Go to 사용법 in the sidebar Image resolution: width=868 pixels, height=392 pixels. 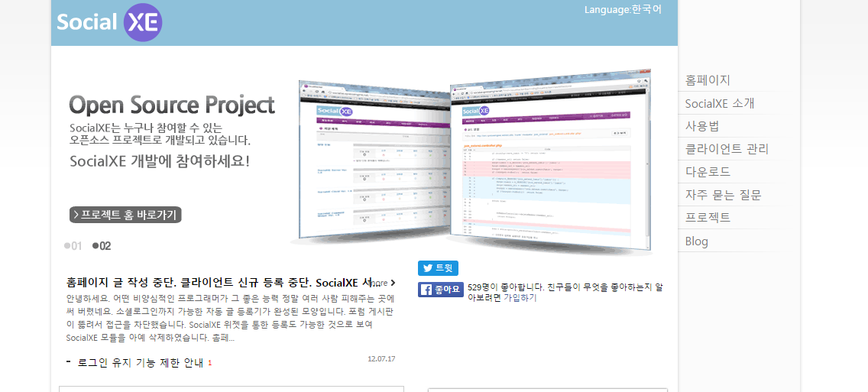(702, 126)
